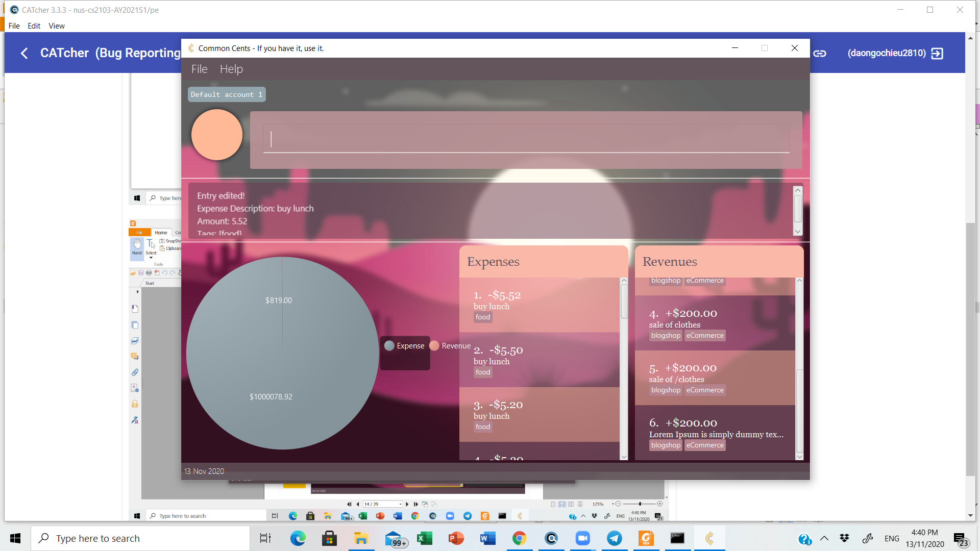Click the CATcher link chain icon
The width and height of the screenshot is (980, 551).
(x=820, y=53)
